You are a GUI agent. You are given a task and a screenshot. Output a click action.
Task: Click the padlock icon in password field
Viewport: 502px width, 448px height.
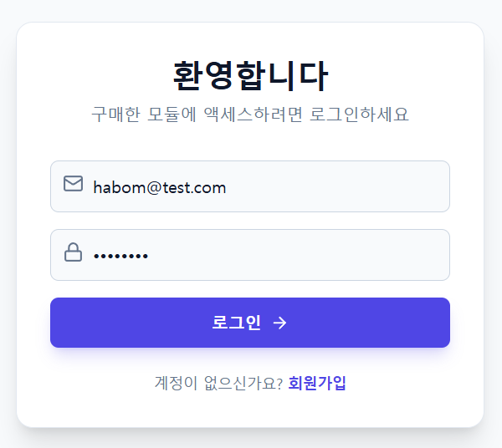pos(73,252)
